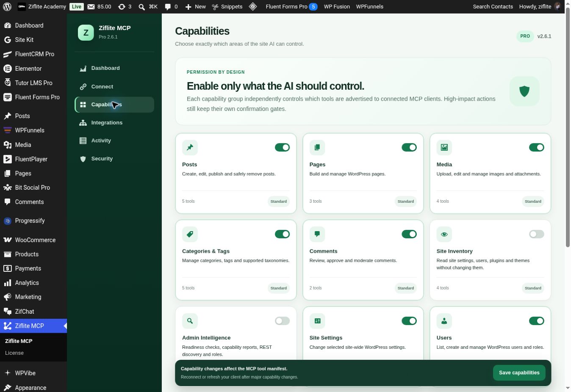Click the user avatar next to Howdy, ziflite
The height and width of the screenshot is (392, 571).
[557, 6]
